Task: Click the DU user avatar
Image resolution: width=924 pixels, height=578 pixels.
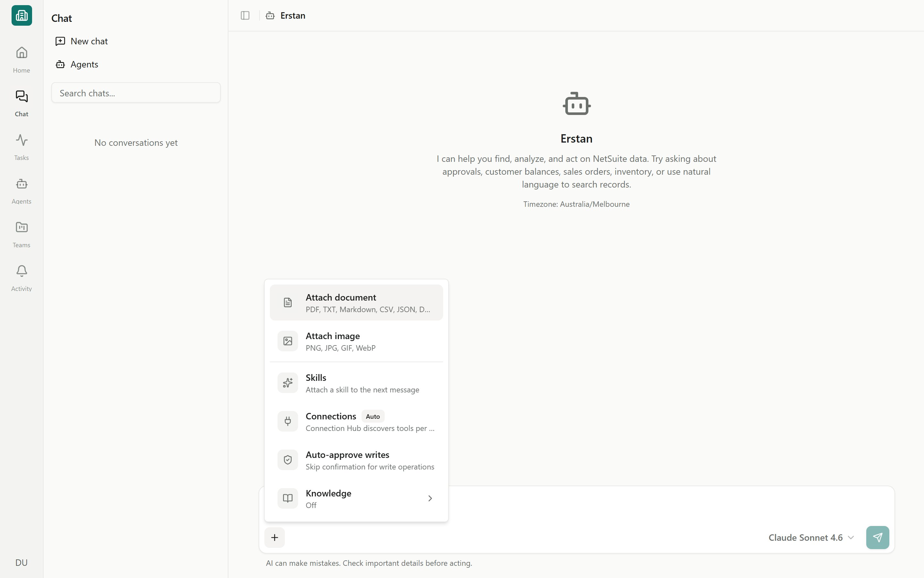Action: point(21,562)
